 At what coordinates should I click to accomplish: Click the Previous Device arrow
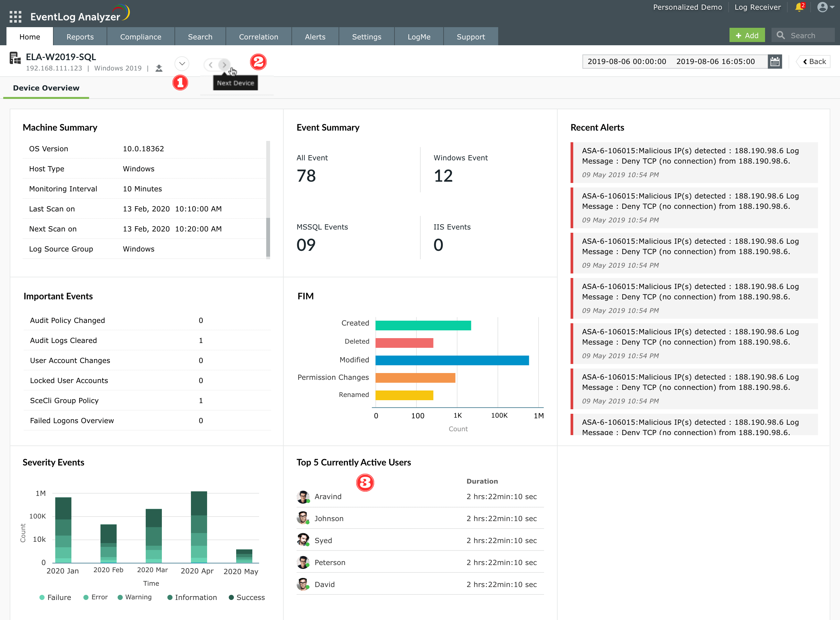211,65
